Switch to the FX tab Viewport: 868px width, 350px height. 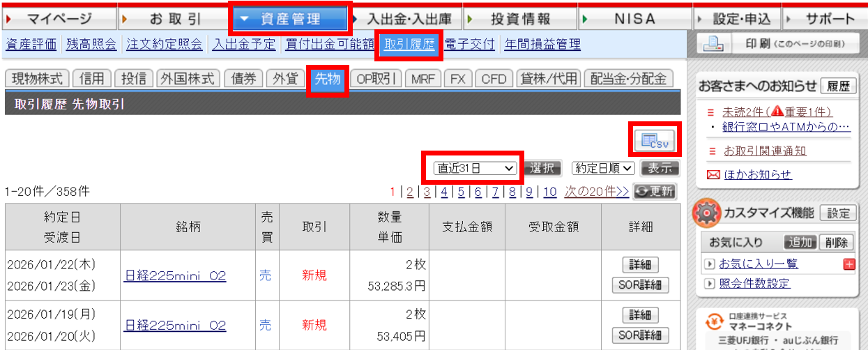tap(457, 78)
